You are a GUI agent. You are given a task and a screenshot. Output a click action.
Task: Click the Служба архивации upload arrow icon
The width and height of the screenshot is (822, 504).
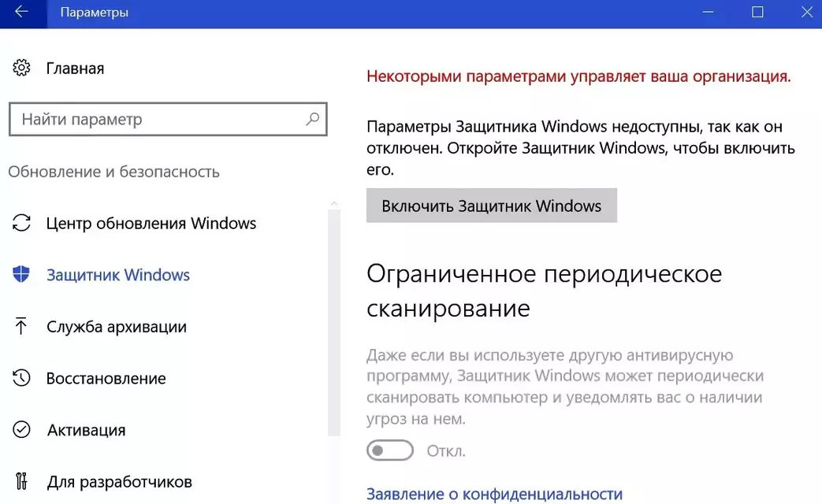pos(21,326)
